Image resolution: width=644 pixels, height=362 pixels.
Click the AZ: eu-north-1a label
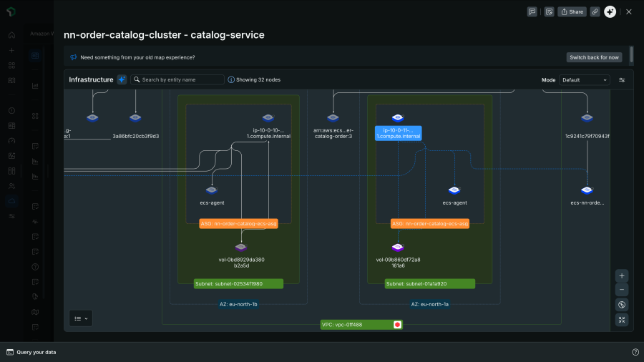[429, 304]
